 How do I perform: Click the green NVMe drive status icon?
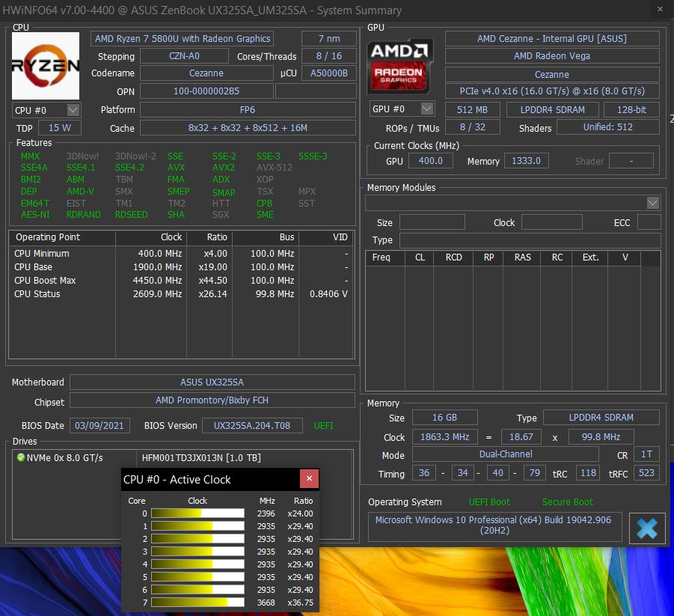point(20,457)
